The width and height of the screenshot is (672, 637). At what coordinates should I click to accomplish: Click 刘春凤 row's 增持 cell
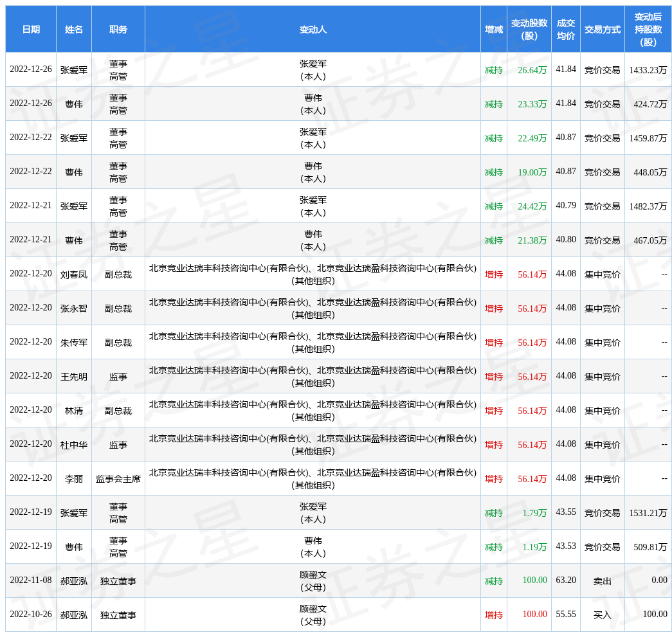(494, 274)
